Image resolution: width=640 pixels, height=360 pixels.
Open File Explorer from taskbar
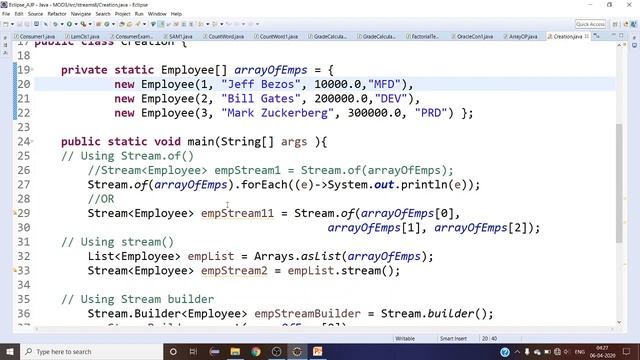(235, 351)
